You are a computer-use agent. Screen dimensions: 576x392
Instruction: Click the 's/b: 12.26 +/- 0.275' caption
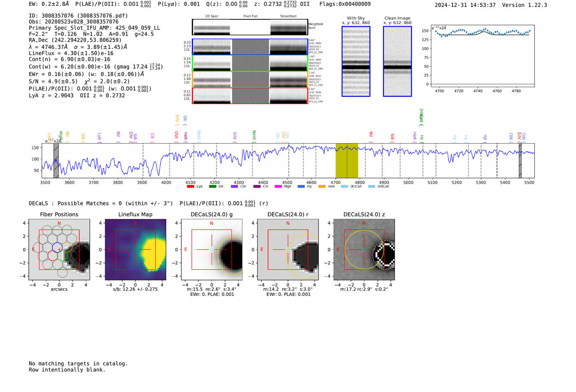pos(135,289)
